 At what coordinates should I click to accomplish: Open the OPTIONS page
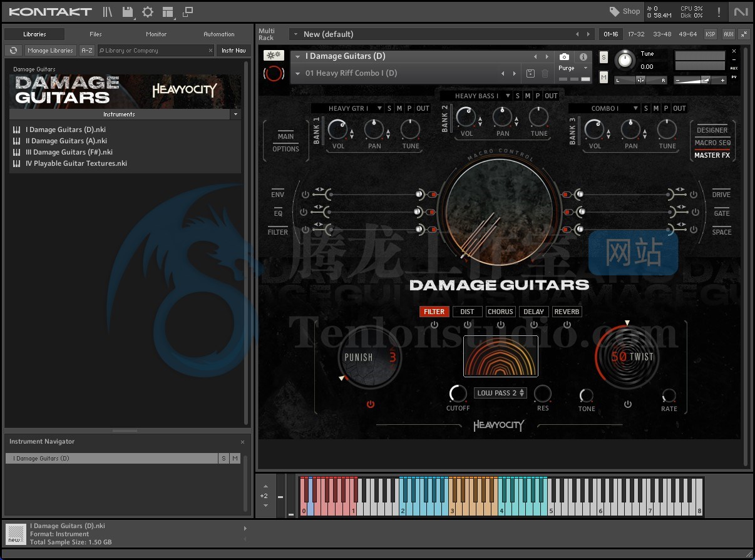(286, 149)
